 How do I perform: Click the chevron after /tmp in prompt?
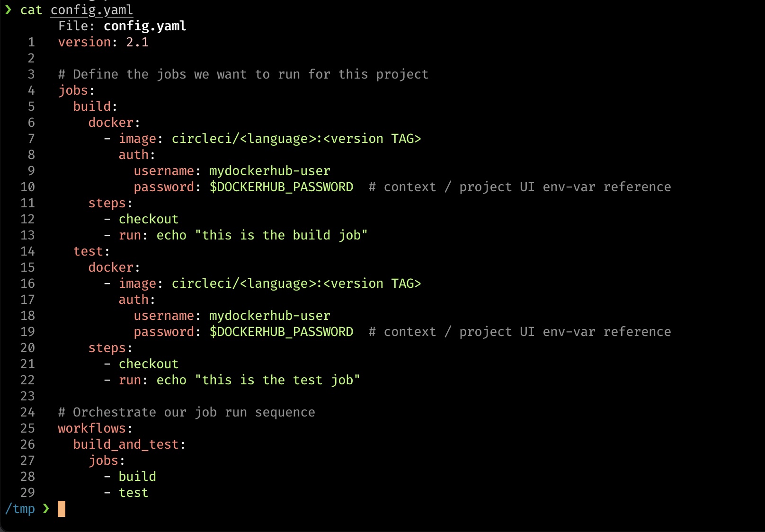pos(46,509)
